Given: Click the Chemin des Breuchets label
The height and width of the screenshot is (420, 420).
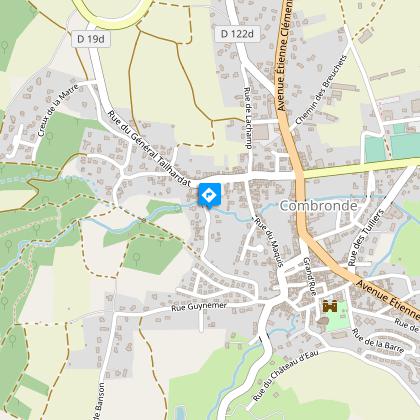Looking at the screenshot, I should 321,90.
